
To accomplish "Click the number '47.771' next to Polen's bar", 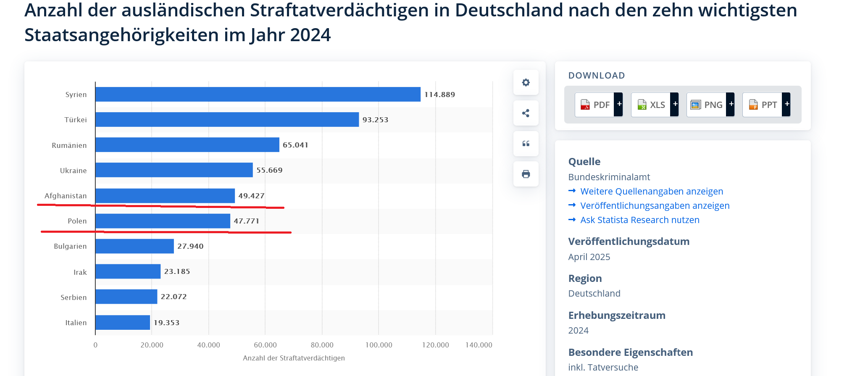I will click(247, 221).
